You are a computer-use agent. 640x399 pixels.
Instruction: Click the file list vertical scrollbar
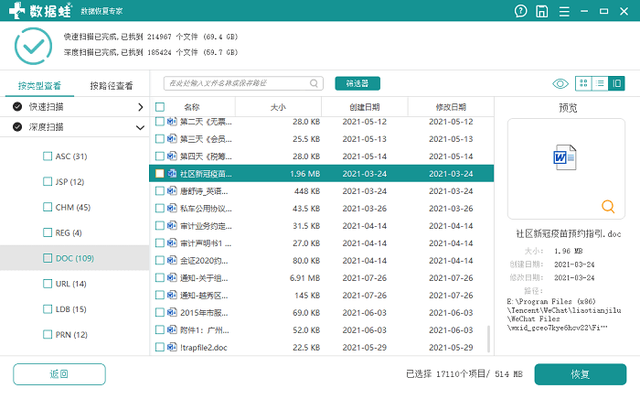point(488,339)
